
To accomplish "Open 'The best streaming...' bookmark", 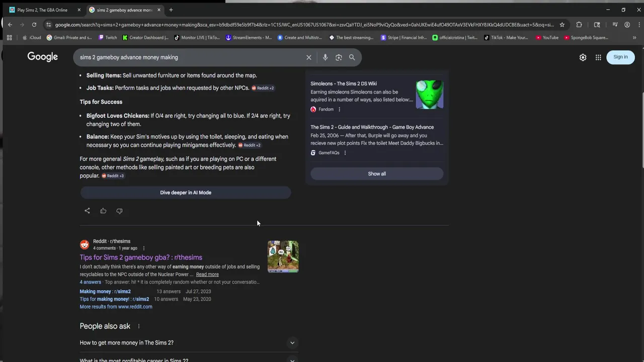I will 352,38.
